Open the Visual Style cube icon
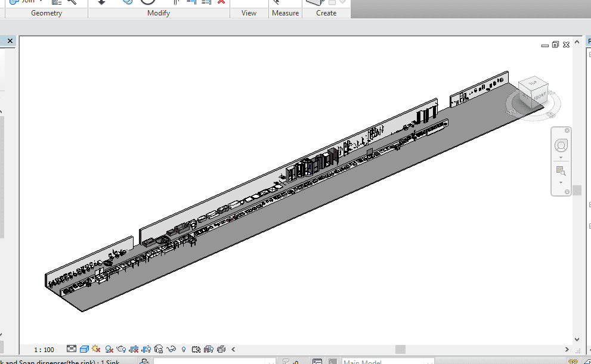 (x=84, y=349)
